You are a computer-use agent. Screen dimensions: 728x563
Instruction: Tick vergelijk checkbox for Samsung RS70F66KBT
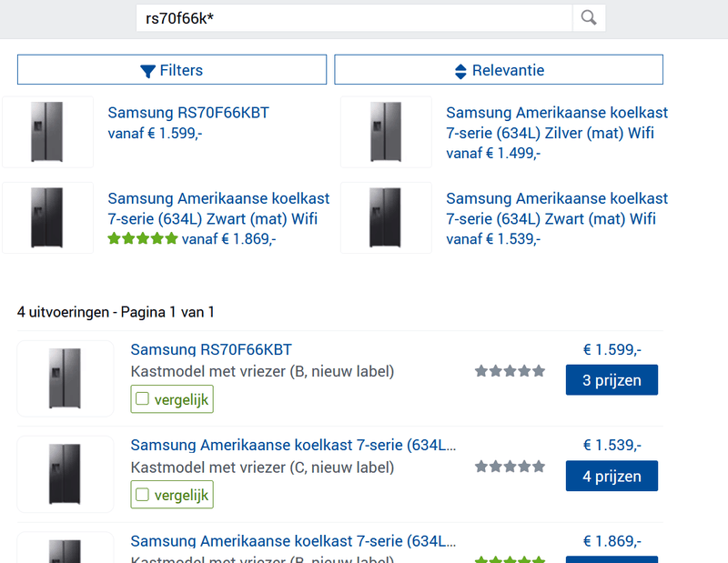(142, 399)
